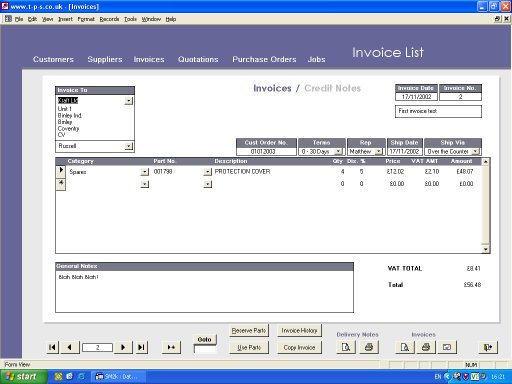Print the delivery note
Image resolution: width=512 pixels, height=384 pixels.
click(369, 347)
